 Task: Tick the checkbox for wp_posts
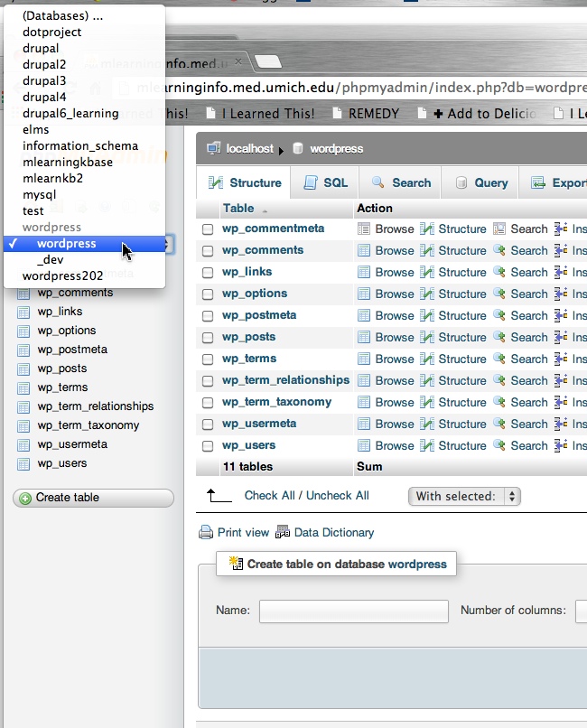coord(208,338)
